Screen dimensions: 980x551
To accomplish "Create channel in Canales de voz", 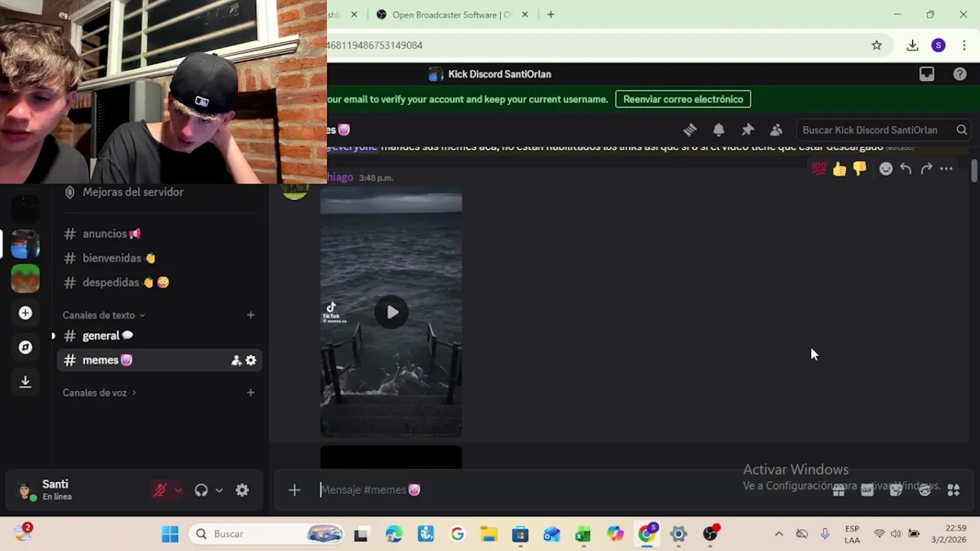I will [x=250, y=393].
